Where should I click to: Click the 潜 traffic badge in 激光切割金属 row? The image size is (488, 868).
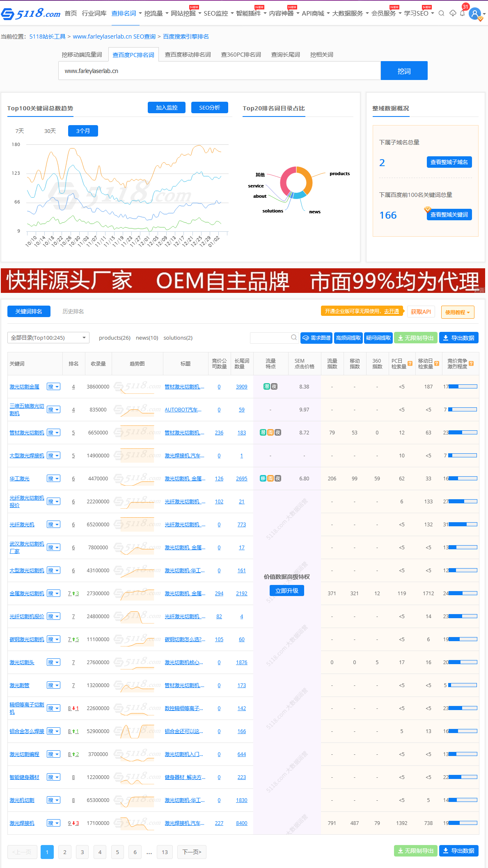(x=267, y=386)
